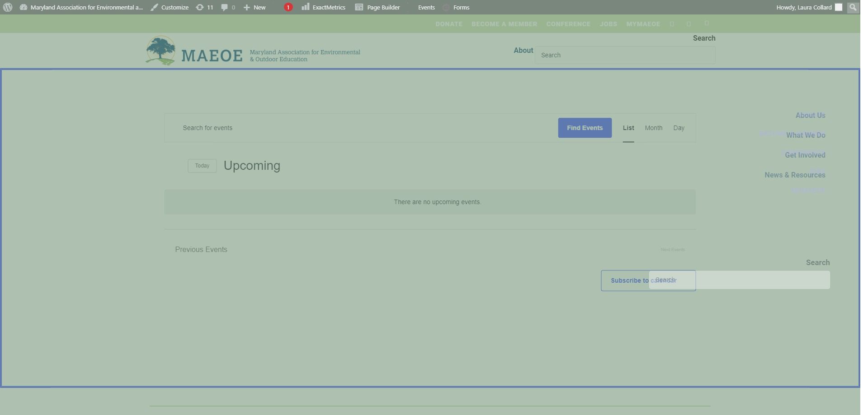
Task: Click the Customize paintbrush icon
Action: click(x=155, y=7)
